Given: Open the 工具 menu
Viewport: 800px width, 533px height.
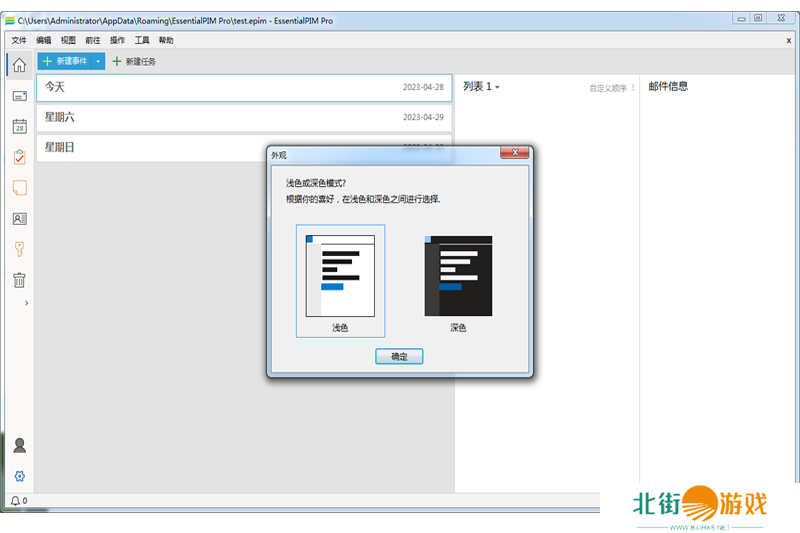Looking at the screenshot, I should (x=142, y=40).
